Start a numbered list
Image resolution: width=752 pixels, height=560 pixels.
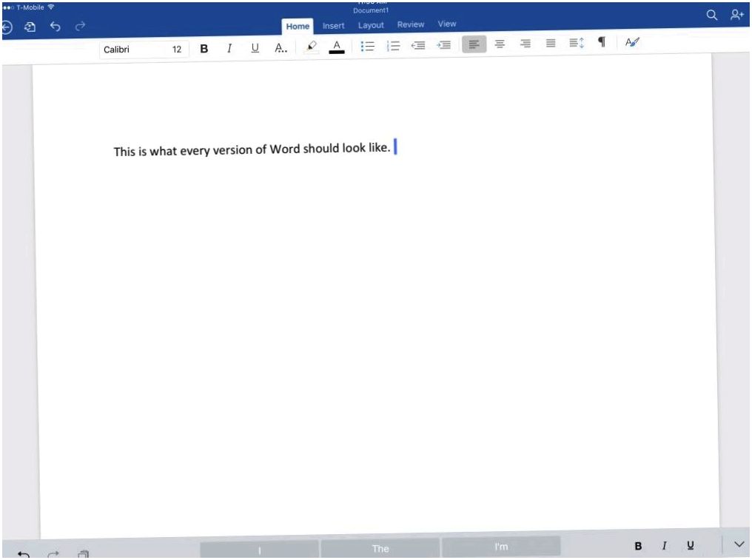coord(393,46)
